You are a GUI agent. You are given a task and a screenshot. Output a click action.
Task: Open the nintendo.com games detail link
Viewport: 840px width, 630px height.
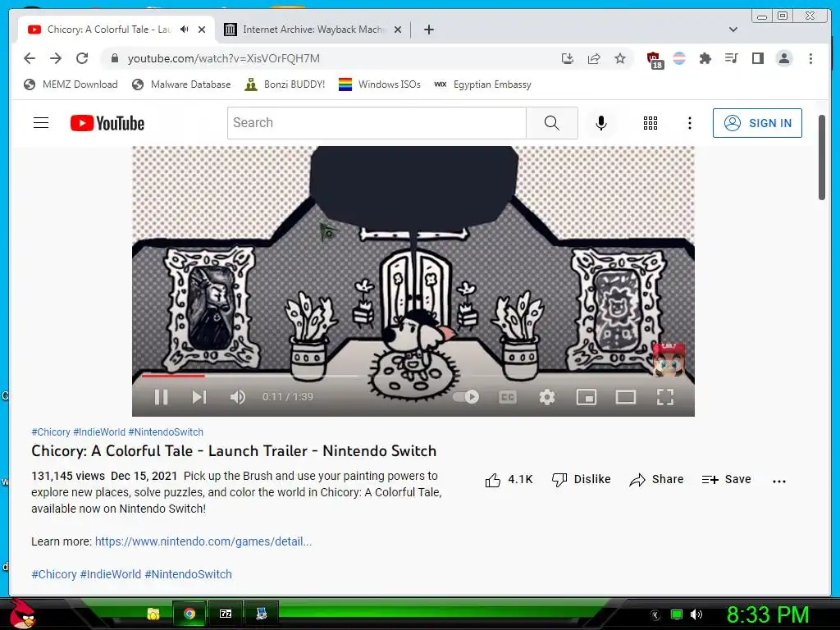coord(203,541)
